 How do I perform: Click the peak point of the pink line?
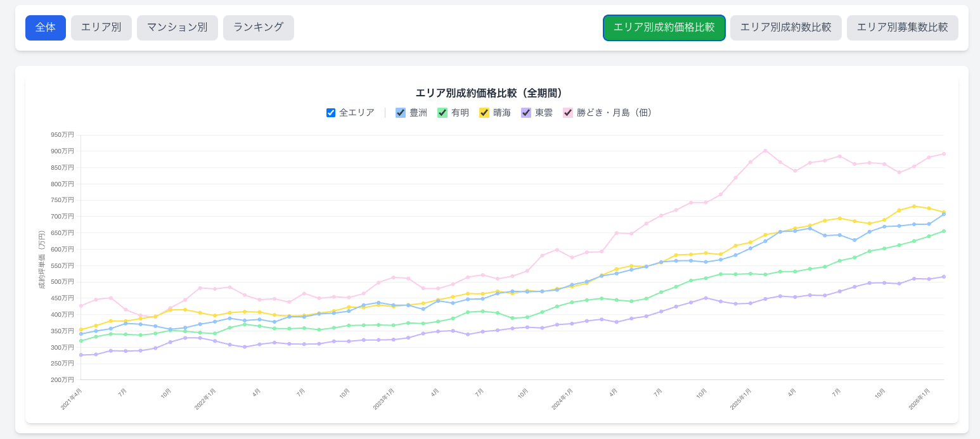(765, 151)
